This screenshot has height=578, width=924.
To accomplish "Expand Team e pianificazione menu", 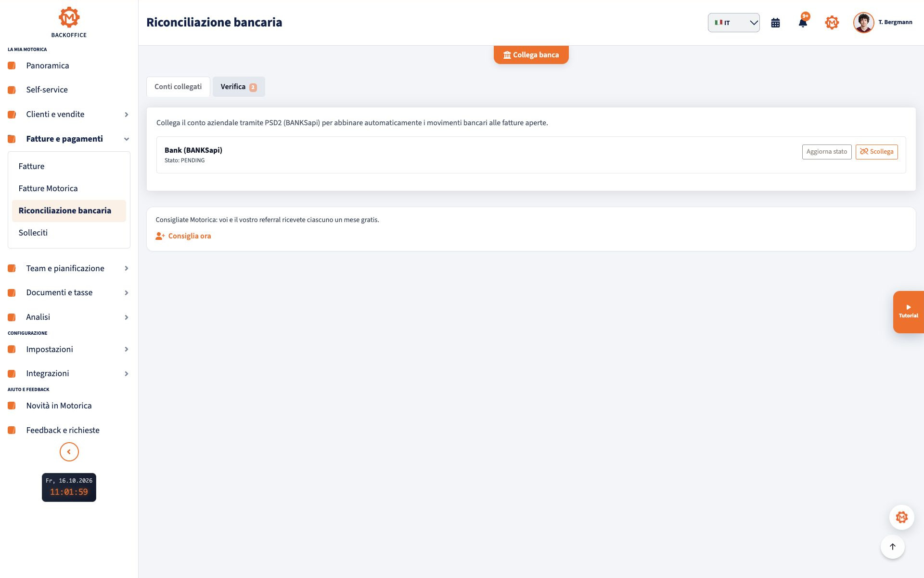I will [69, 268].
